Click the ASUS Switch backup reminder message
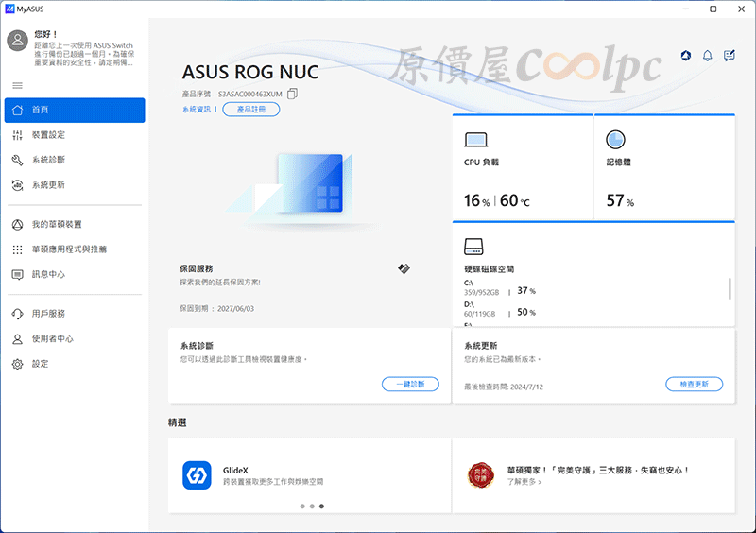Viewport: 756px width, 533px height. [x=84, y=54]
